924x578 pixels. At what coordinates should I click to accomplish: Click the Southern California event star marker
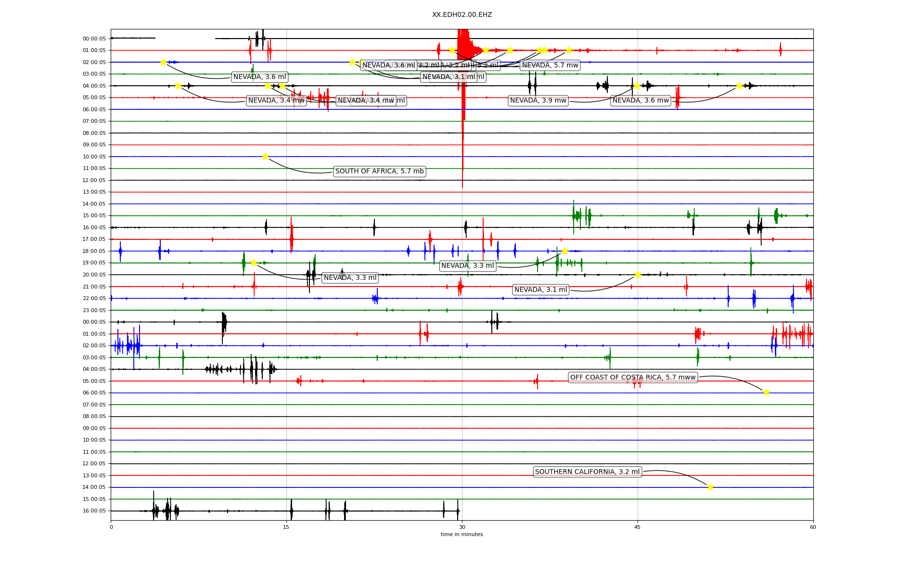[x=710, y=487]
